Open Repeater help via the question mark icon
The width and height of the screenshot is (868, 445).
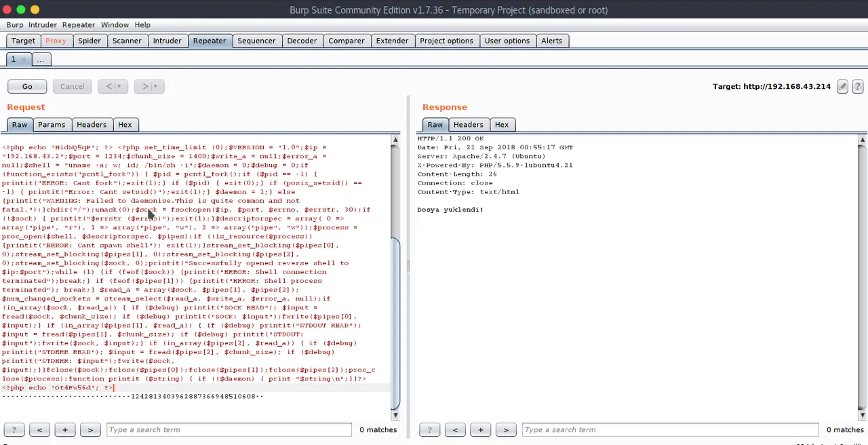tap(857, 87)
